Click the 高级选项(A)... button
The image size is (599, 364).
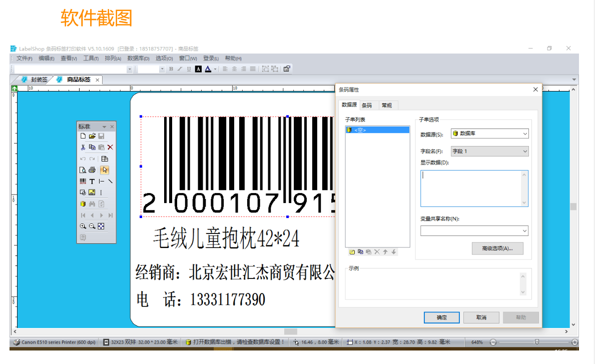497,248
